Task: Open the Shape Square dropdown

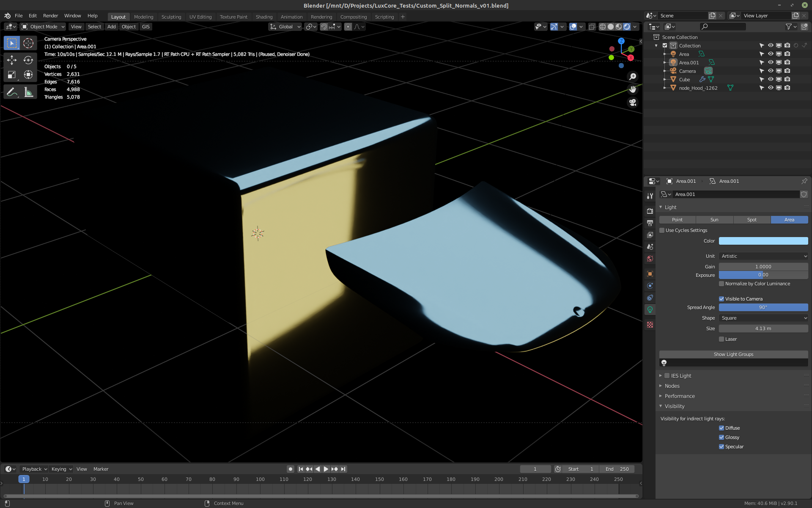Action: [x=763, y=318]
